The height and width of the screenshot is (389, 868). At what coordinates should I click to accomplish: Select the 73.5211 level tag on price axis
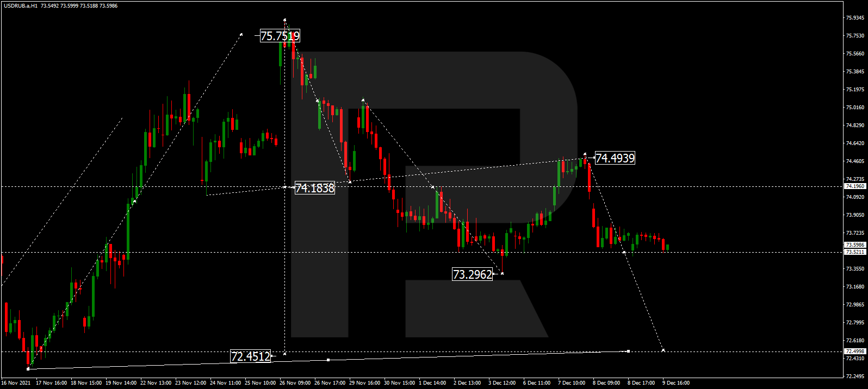[x=854, y=252]
